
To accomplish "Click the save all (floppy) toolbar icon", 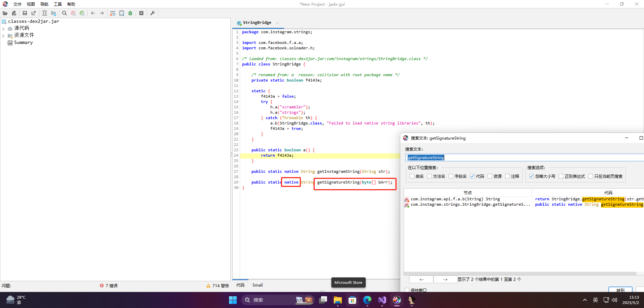I will pos(25,13).
